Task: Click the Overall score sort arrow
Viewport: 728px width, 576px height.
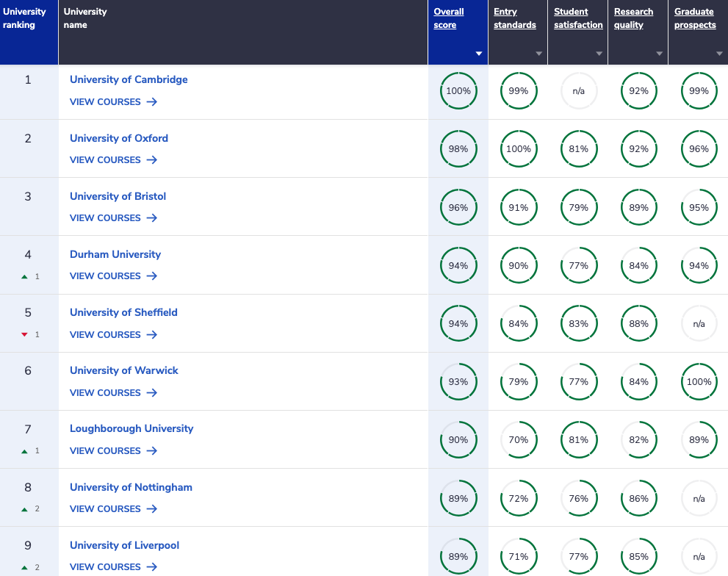Action: pyautogui.click(x=479, y=54)
